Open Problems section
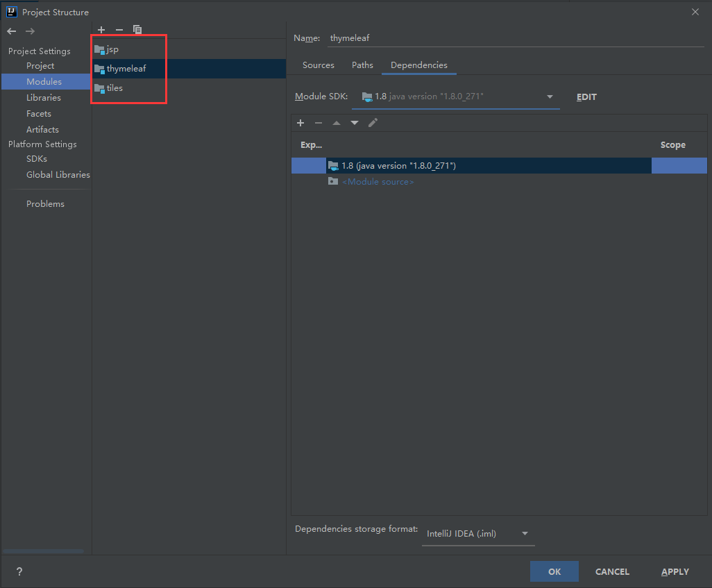Screen dimensions: 712x588 tap(45, 204)
